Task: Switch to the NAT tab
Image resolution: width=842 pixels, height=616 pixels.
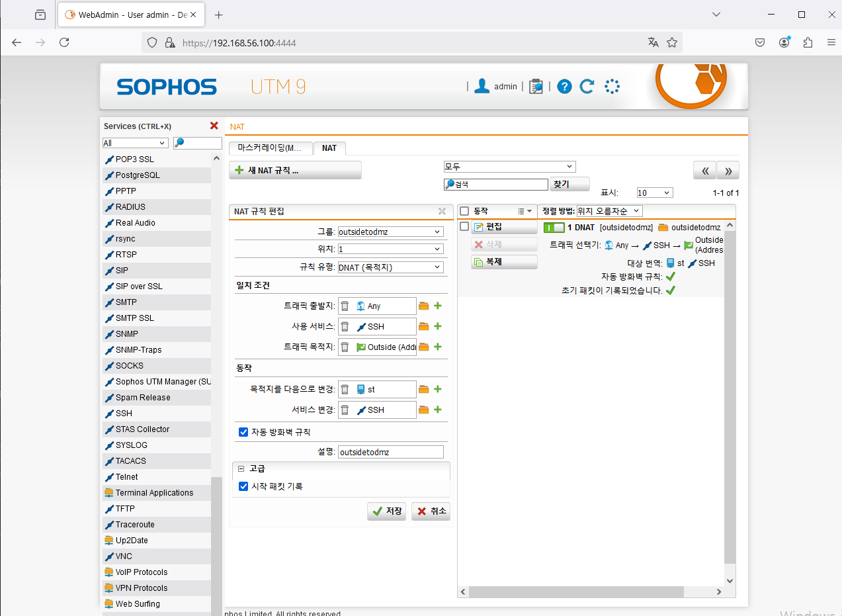Action: tap(329, 148)
